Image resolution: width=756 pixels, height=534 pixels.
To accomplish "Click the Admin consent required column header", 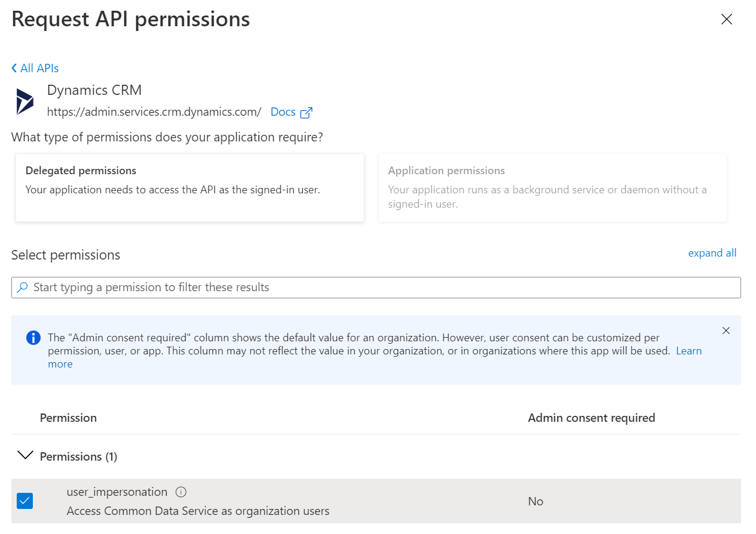I will pyautogui.click(x=591, y=418).
